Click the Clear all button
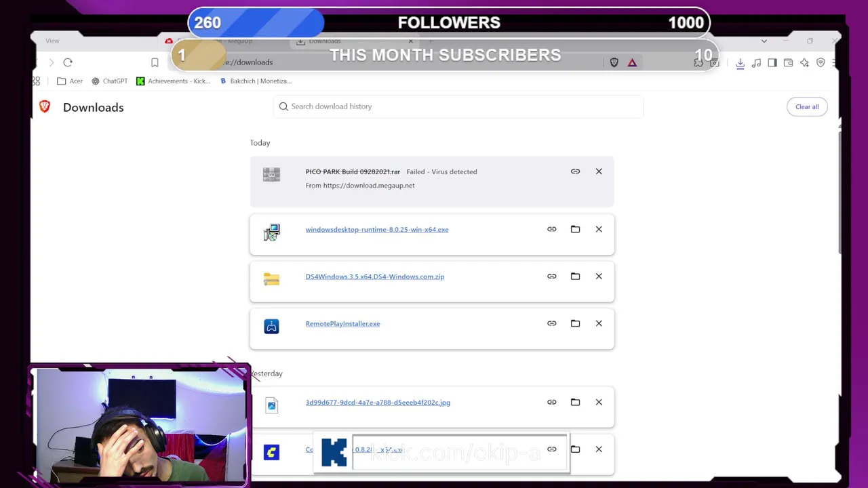 pyautogui.click(x=807, y=106)
